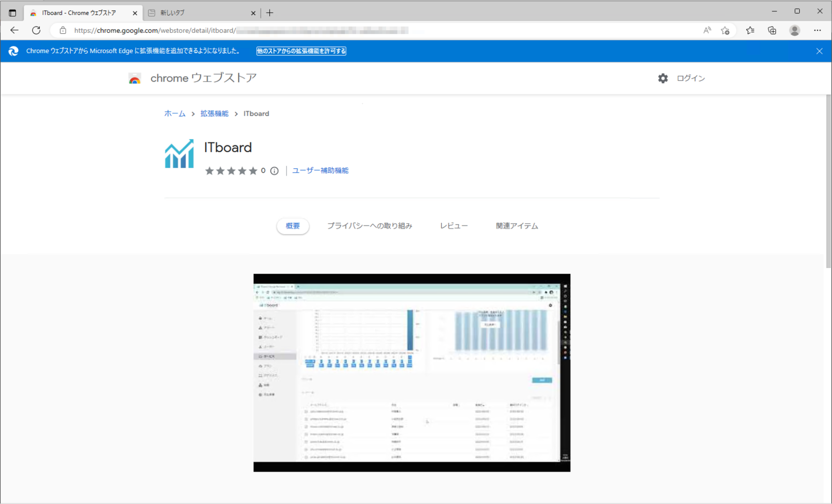Allow extensions from other stores

click(301, 51)
